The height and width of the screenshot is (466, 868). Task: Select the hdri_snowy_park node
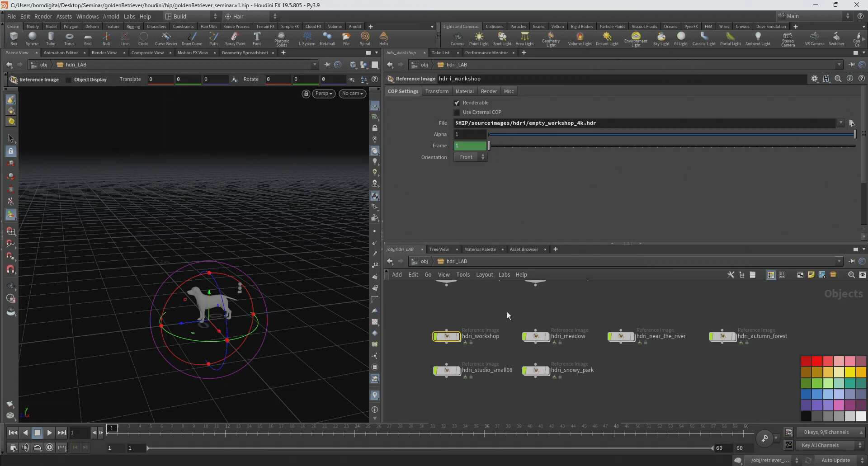coord(536,371)
